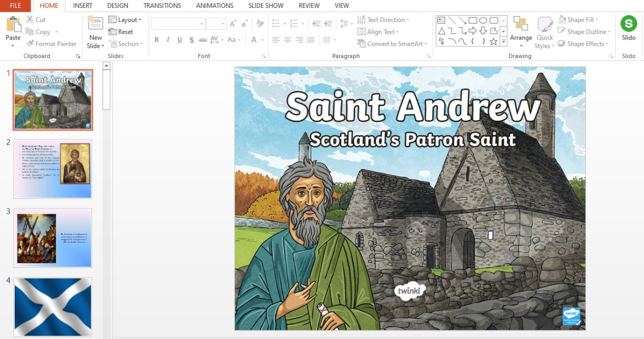Click the New Slide icon

click(x=95, y=24)
